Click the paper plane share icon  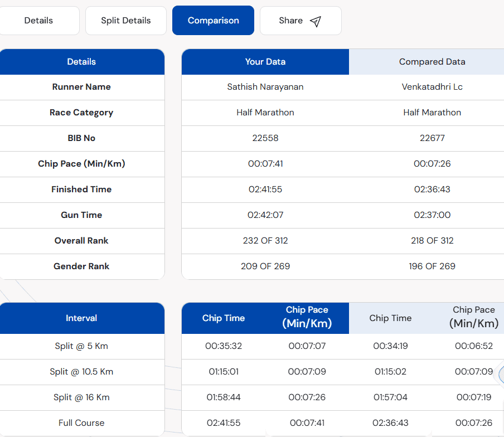(x=316, y=22)
